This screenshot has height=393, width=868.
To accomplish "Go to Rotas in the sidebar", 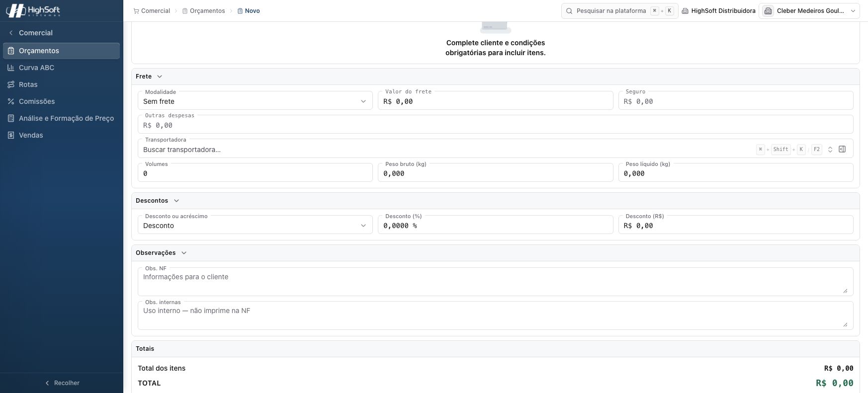I will click(62, 84).
